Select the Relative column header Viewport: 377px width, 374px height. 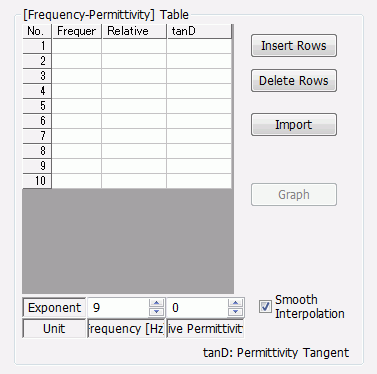[134, 31]
